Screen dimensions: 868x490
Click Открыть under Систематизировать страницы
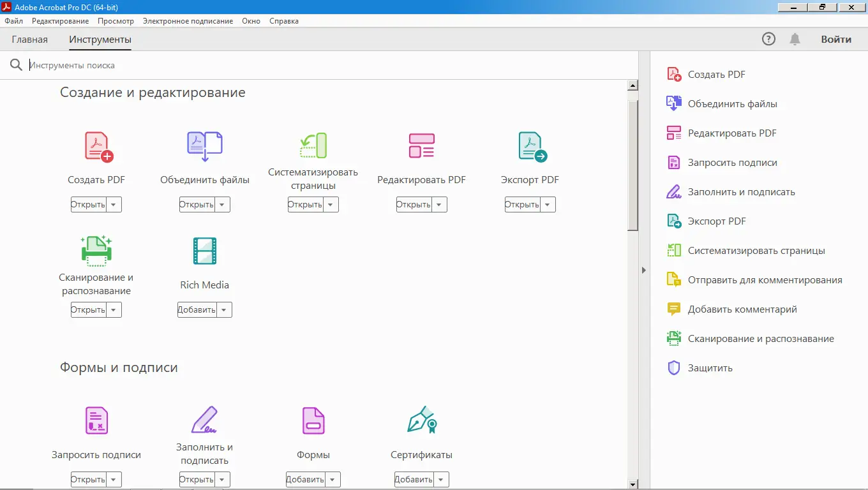point(305,205)
